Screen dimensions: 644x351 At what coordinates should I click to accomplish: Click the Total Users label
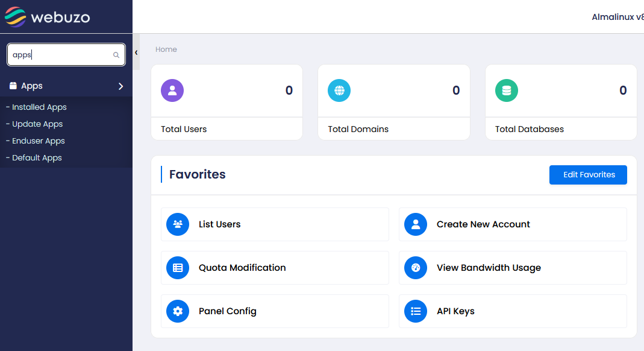point(184,129)
